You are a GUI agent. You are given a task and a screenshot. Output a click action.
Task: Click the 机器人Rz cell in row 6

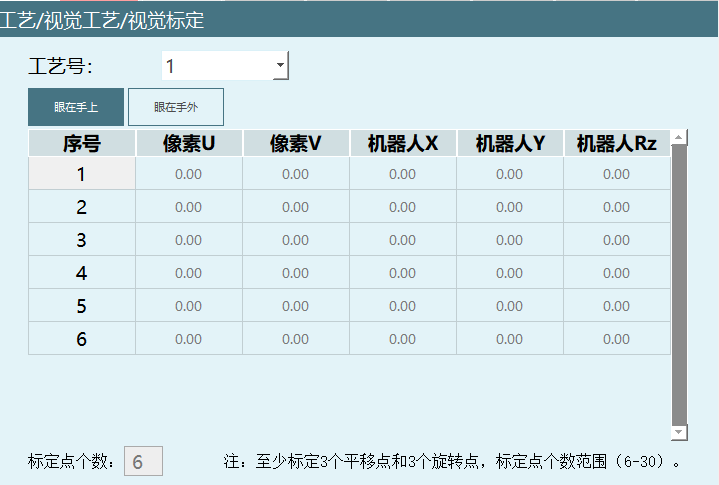click(x=616, y=339)
